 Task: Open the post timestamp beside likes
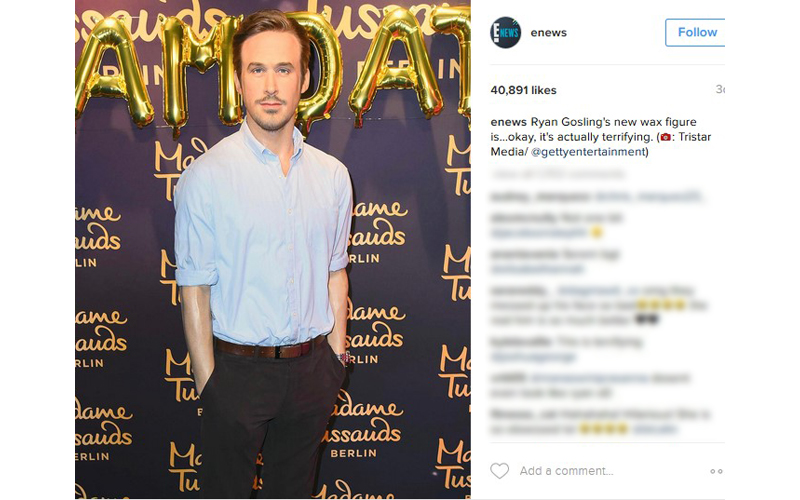coord(720,89)
